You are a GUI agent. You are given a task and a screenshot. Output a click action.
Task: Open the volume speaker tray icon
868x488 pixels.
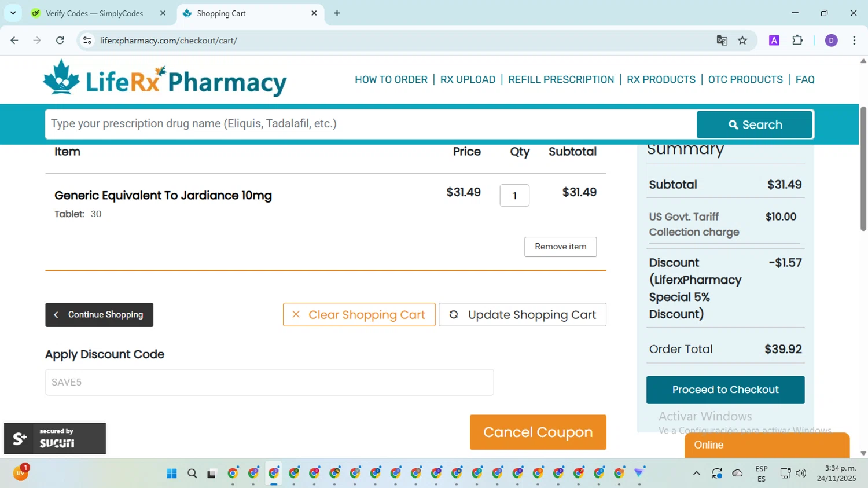(x=801, y=474)
